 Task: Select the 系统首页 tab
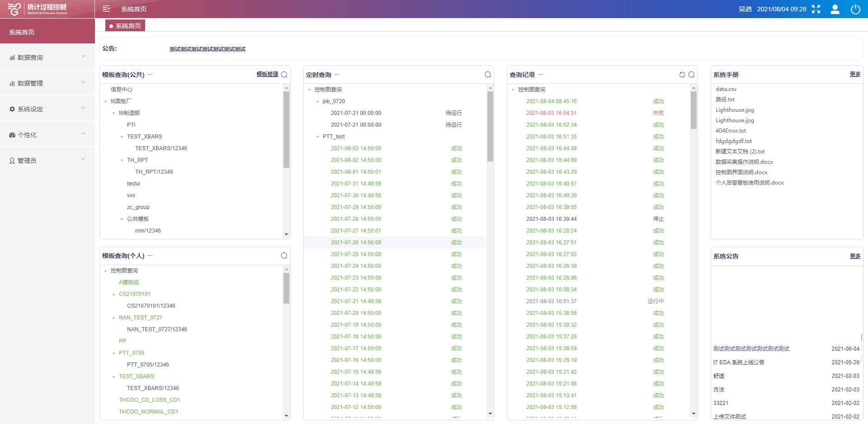pos(125,26)
